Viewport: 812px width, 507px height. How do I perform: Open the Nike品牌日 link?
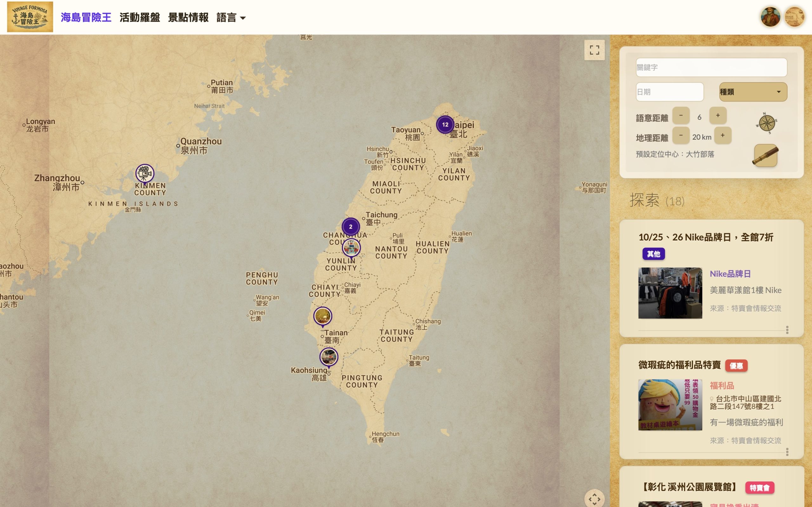coord(730,273)
